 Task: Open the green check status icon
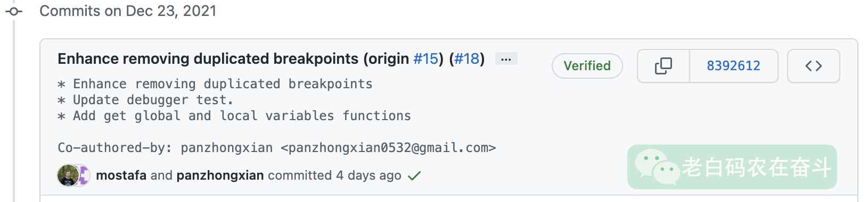pos(414,175)
